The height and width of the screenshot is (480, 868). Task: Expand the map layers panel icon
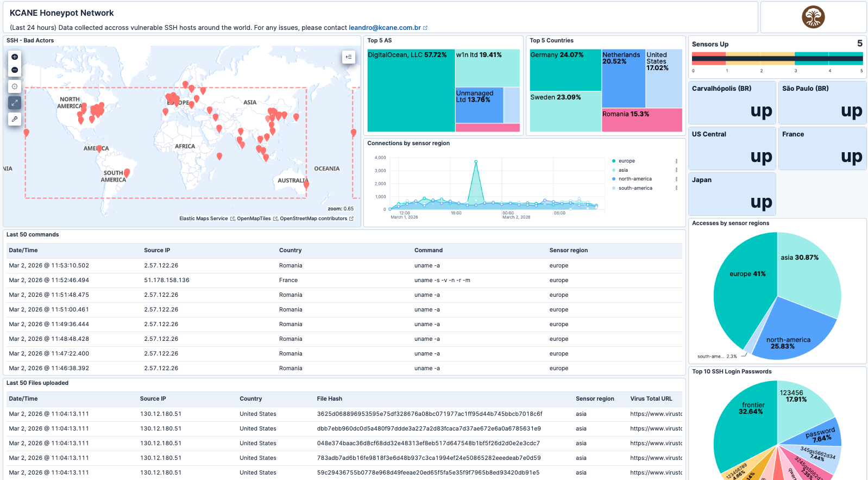coord(349,57)
